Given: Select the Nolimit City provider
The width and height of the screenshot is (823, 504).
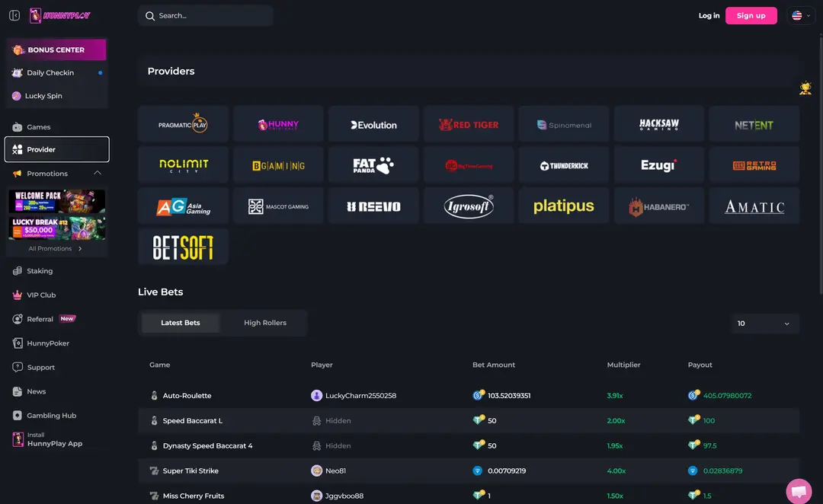Looking at the screenshot, I should point(183,164).
